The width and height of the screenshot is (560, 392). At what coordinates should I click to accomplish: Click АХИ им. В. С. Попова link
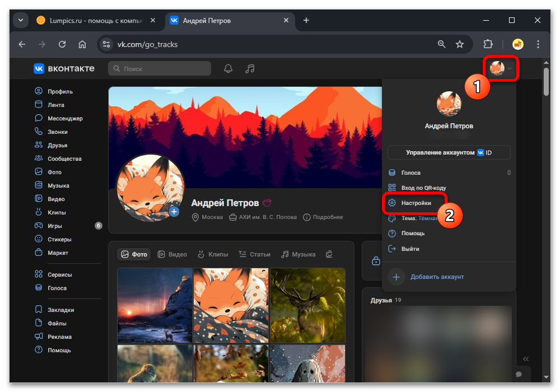[263, 217]
